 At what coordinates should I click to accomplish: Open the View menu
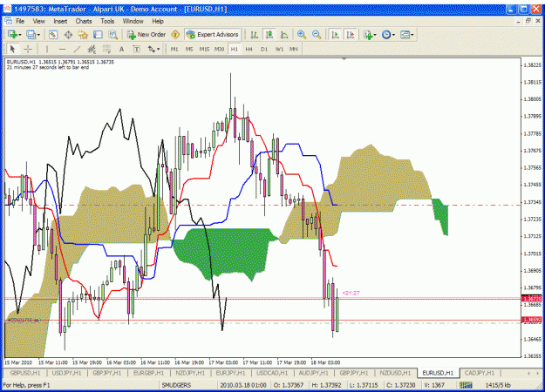[x=39, y=21]
